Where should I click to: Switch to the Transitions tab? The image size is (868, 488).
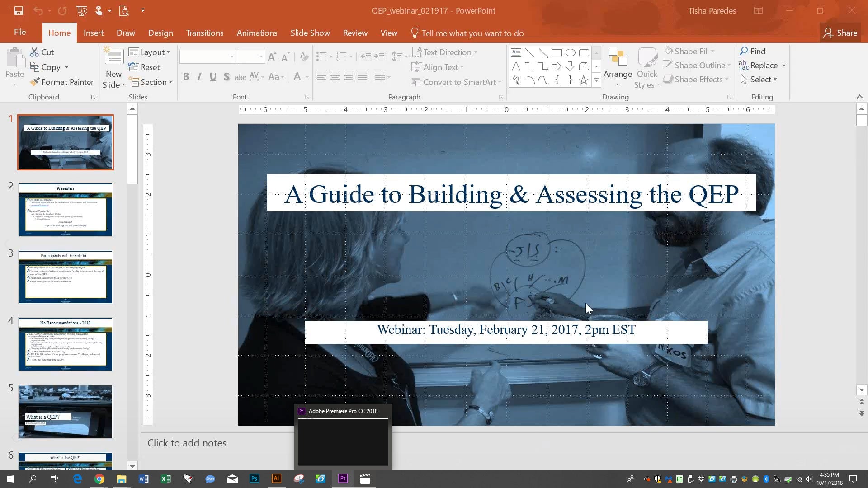(x=204, y=33)
